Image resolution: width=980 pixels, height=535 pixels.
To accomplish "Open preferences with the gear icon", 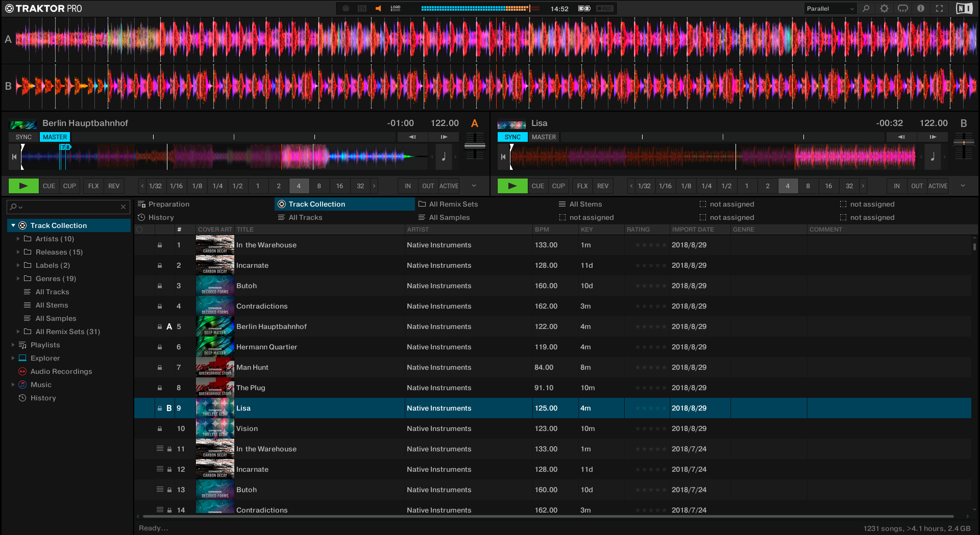I will 885,9.
